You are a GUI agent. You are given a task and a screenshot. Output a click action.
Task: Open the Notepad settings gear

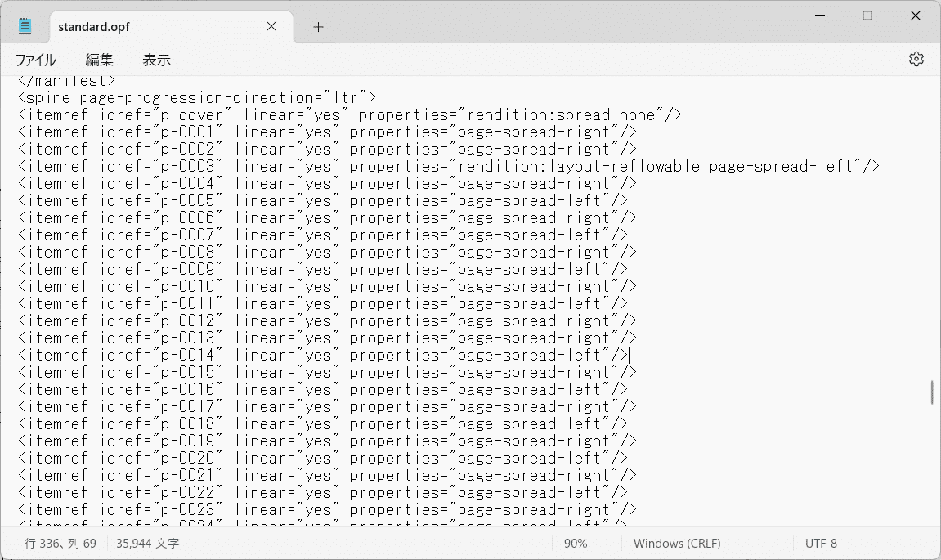[x=916, y=59]
